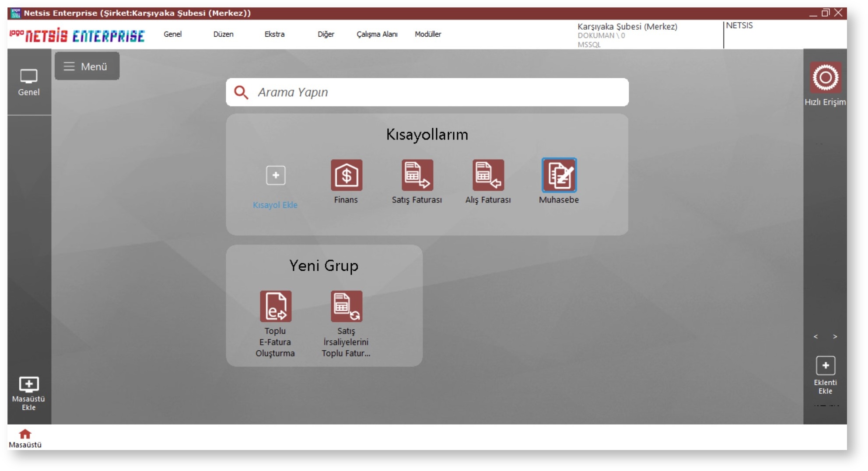Select the Genel monitor icon in sidebar
Image resolution: width=868 pixels, height=471 pixels.
[29, 77]
